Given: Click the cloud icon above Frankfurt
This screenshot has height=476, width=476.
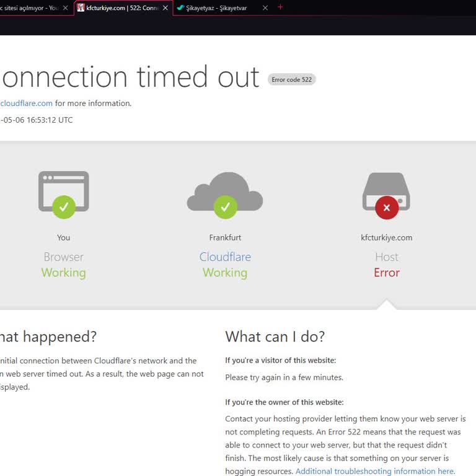Looking at the screenshot, I should [x=225, y=192].
